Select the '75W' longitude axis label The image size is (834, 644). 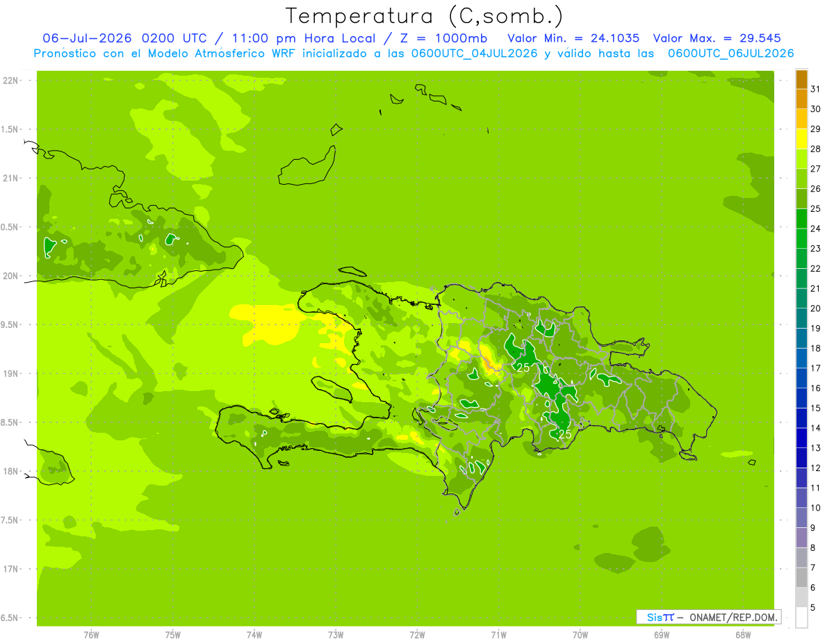(173, 634)
